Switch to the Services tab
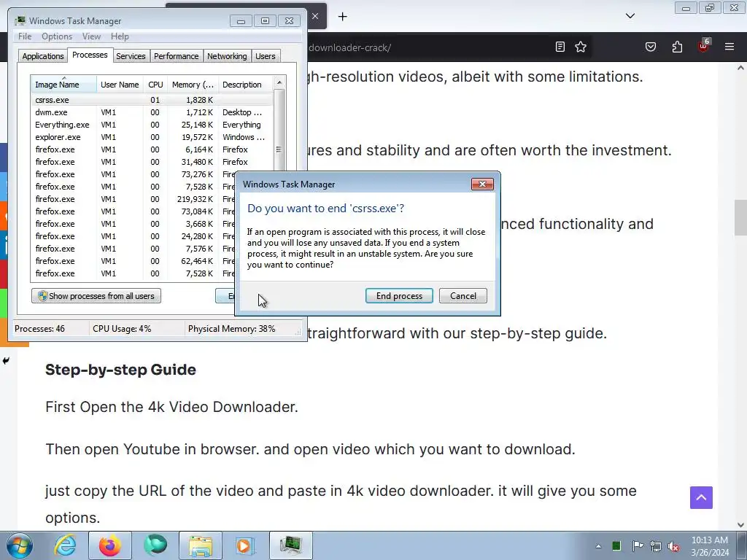This screenshot has width=747, height=560. (131, 56)
